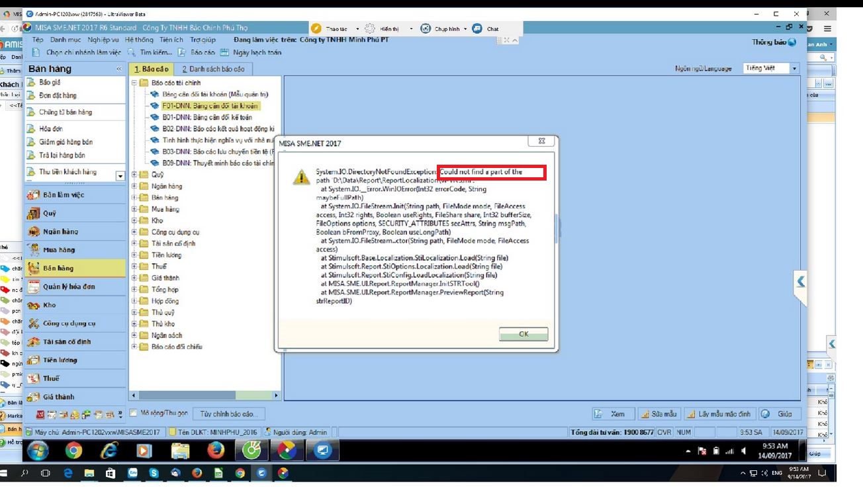Click the remote Windows 7 Start orb
This screenshot has height=504, width=863.
[x=38, y=451]
